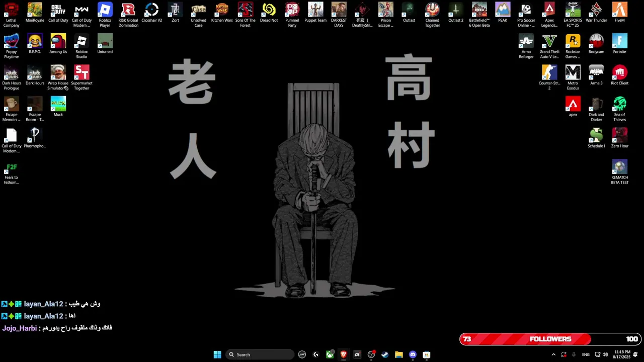Open Arma 3 desktop shortcut

(x=596, y=75)
